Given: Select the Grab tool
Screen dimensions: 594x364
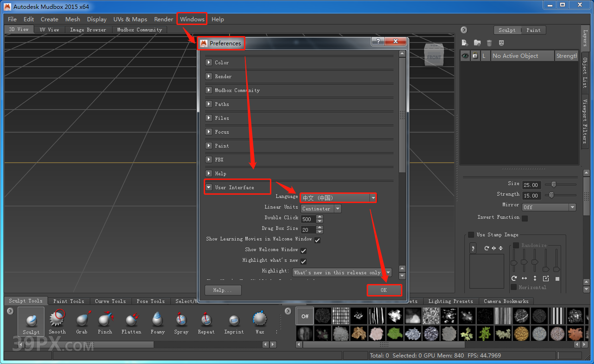Looking at the screenshot, I should coord(82,319).
